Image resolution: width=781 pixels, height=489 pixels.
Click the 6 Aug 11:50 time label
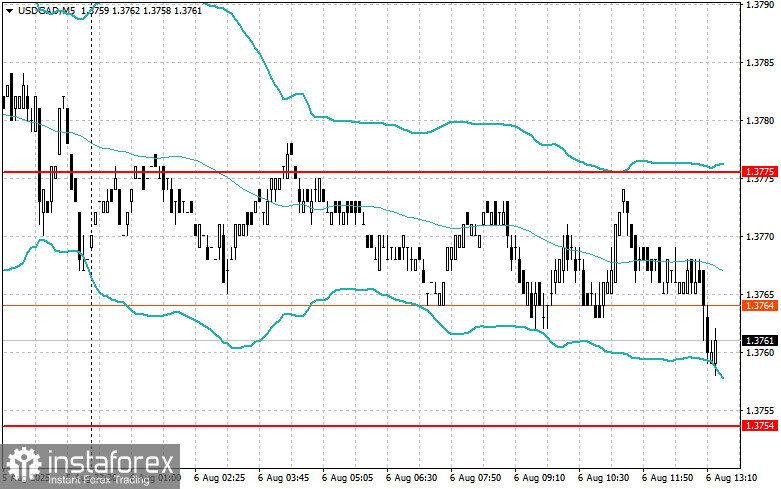(667, 478)
